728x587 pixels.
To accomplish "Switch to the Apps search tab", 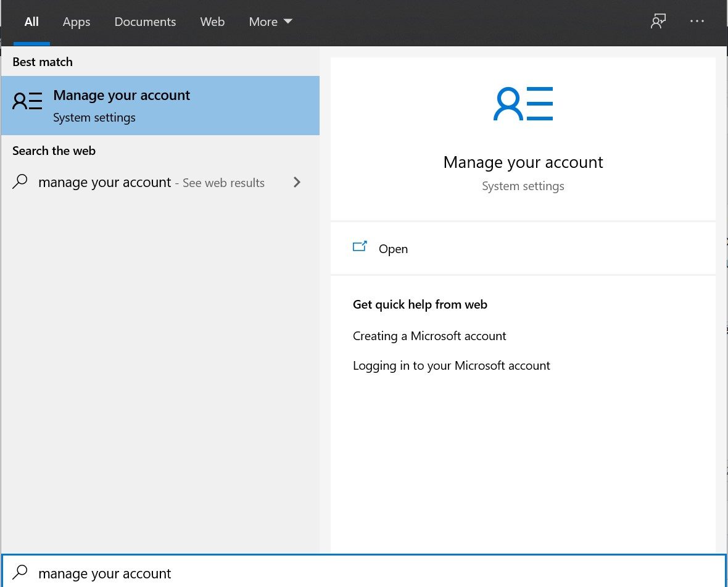I will click(77, 22).
